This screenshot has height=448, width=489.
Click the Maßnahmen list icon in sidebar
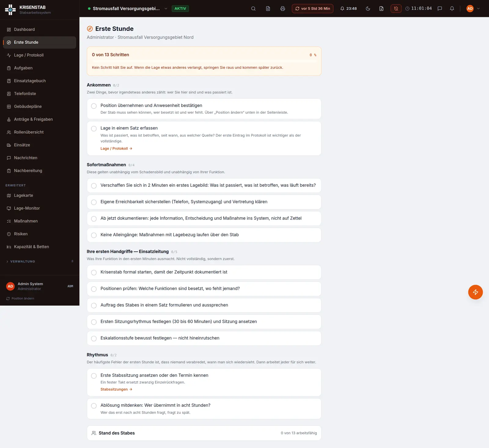[x=9, y=221]
